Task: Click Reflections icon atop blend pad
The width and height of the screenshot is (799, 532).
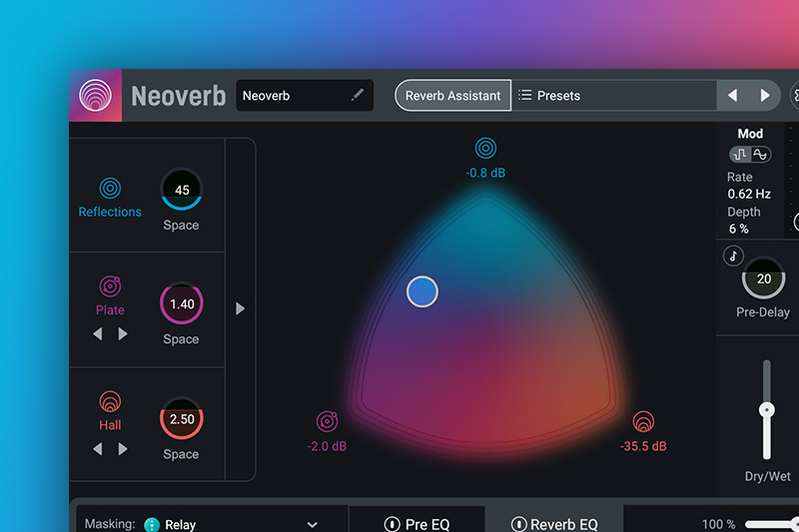Action: coord(485,148)
